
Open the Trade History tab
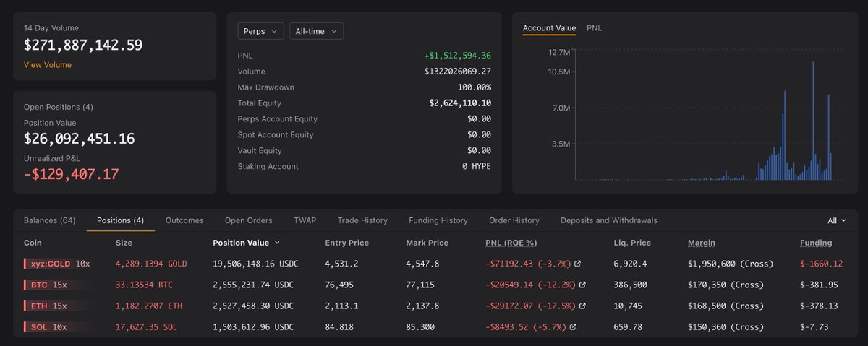(x=362, y=220)
